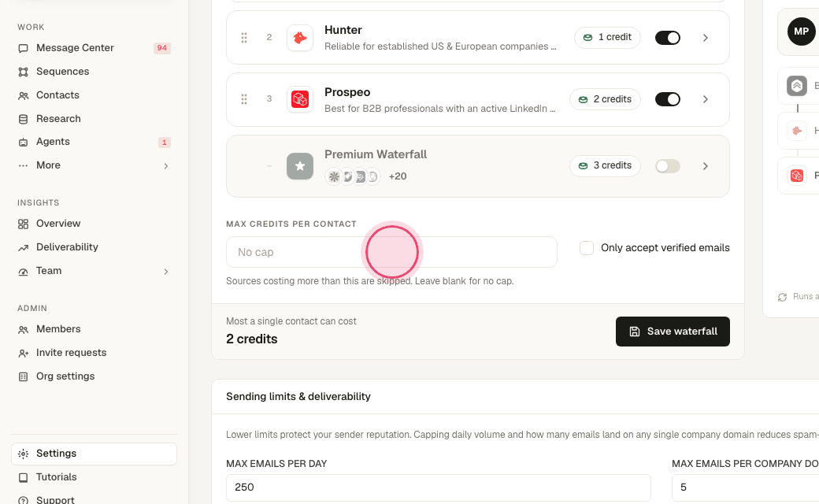Click the More ellipsis icon
819x504 pixels.
pos(23,165)
